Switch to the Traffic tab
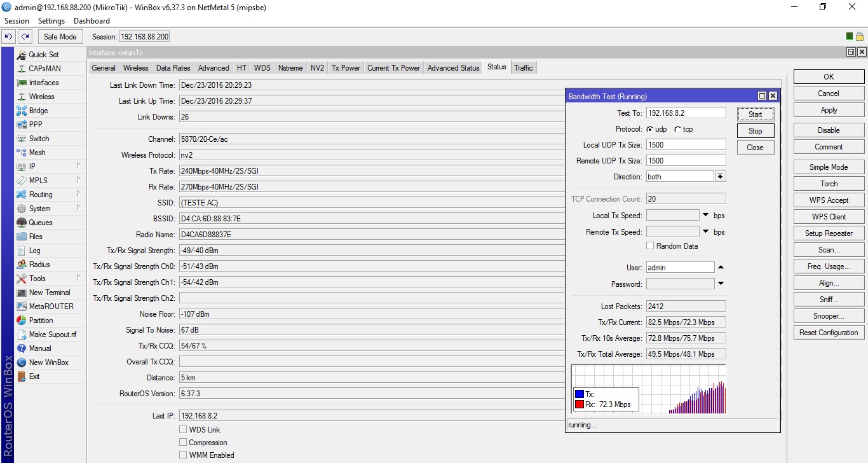This screenshot has height=463, width=868. tap(524, 68)
